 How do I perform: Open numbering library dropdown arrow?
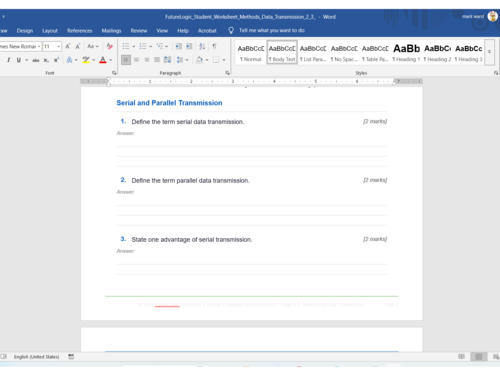(150, 46)
